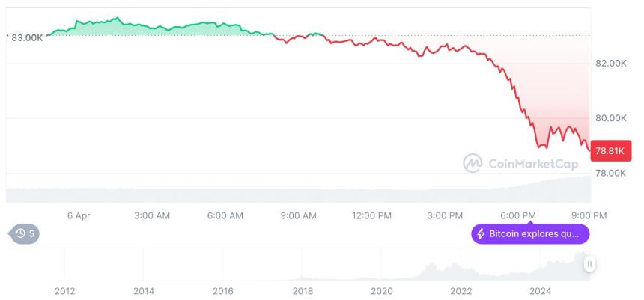Open the "Bitcoin explores qu..." news pill
644x300 pixels.
coord(530,234)
